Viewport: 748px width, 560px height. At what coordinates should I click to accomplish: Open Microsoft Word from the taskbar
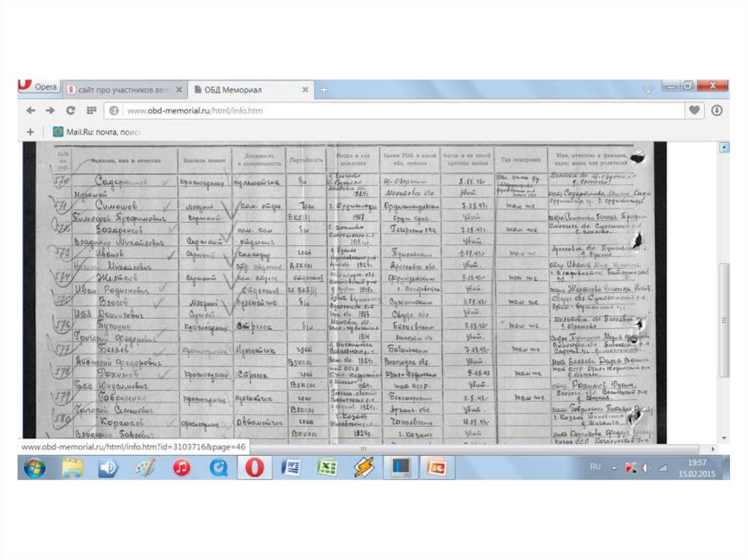click(x=291, y=467)
